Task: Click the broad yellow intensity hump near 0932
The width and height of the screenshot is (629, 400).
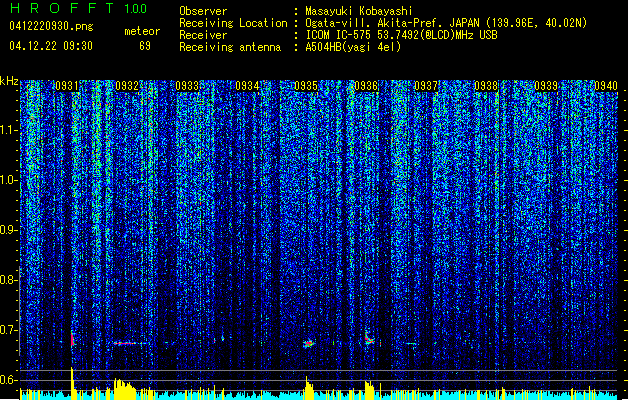Action: pos(124,389)
